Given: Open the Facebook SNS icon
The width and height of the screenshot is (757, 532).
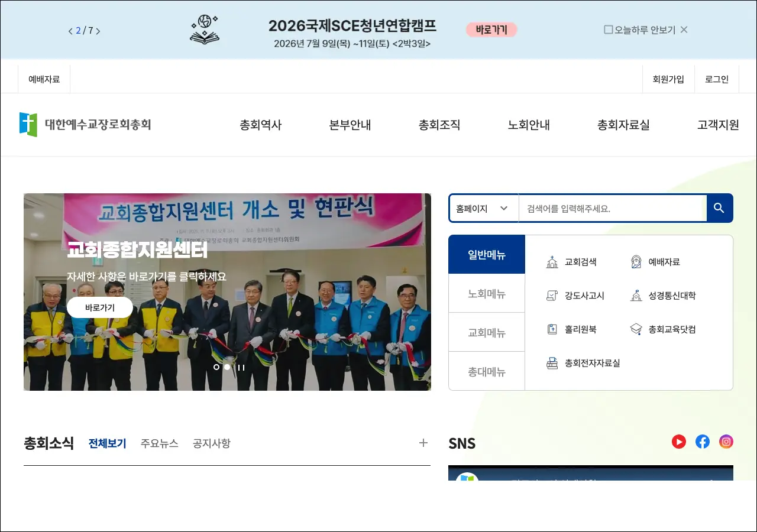Looking at the screenshot, I should 703,442.
